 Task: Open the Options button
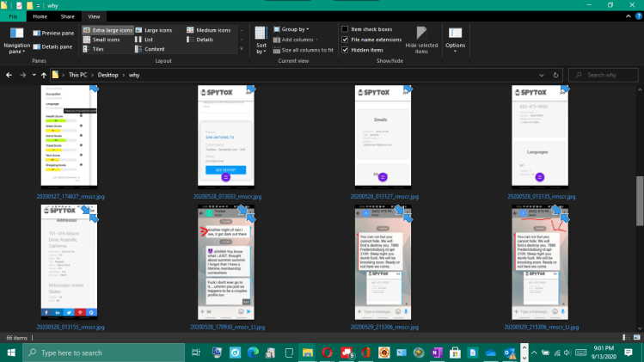pyautogui.click(x=455, y=38)
